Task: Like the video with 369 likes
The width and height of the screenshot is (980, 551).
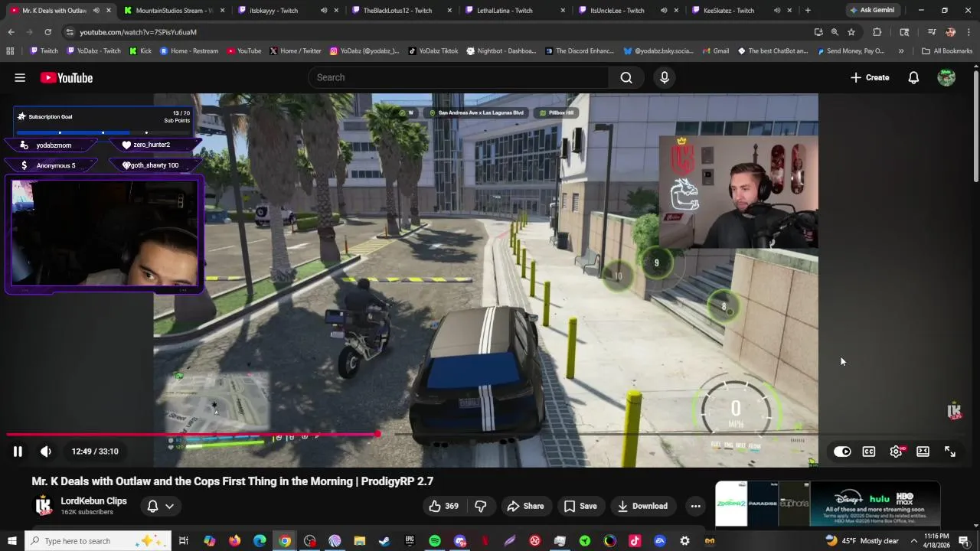Action: [444, 506]
